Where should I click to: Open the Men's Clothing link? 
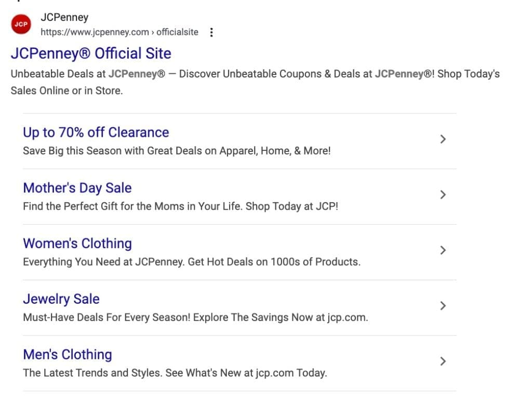tap(68, 355)
